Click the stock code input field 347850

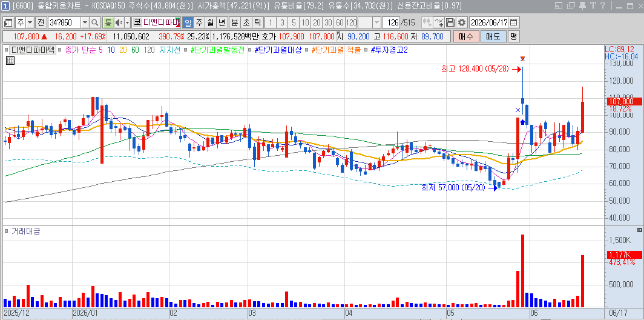pos(65,22)
